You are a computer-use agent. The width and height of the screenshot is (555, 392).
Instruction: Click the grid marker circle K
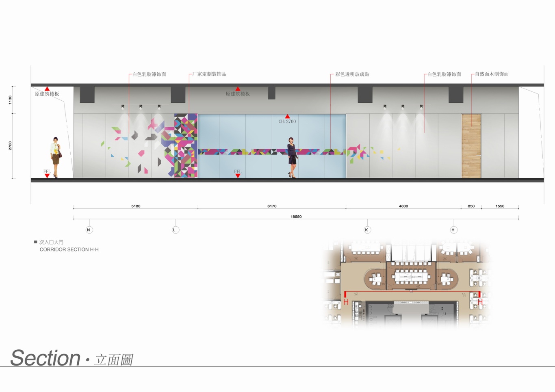(x=367, y=230)
